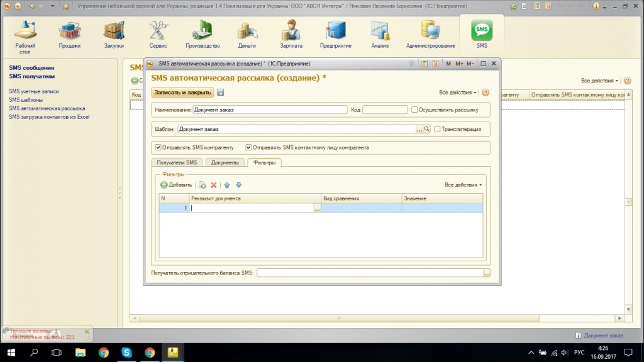The width and height of the screenshot is (644, 362).
Task: Open the Закупки section
Action: coord(114,36)
